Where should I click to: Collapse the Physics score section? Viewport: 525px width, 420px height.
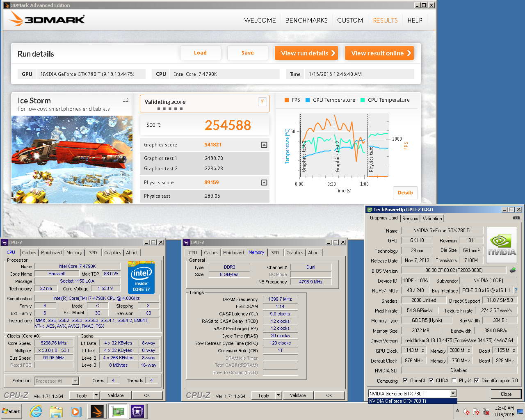[264, 183]
